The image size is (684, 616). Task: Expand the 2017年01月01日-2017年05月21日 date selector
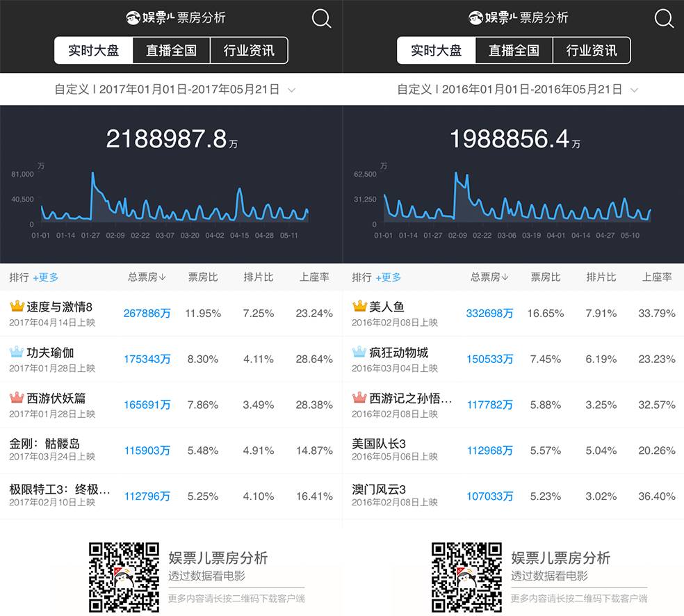pos(174,90)
